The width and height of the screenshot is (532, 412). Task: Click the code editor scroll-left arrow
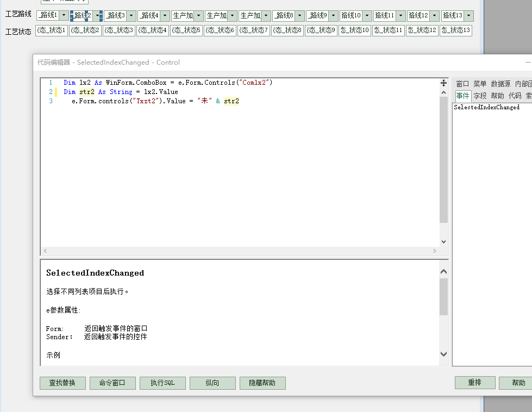pyautogui.click(x=45, y=251)
